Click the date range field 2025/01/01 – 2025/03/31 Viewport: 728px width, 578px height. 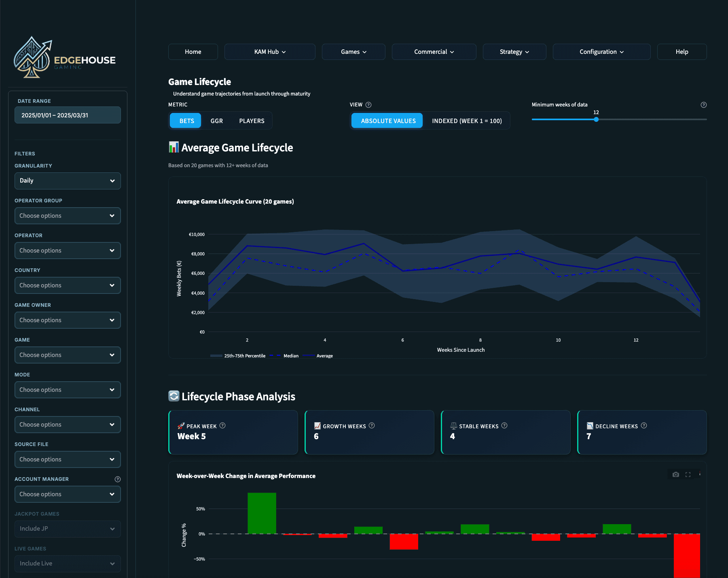(68, 115)
